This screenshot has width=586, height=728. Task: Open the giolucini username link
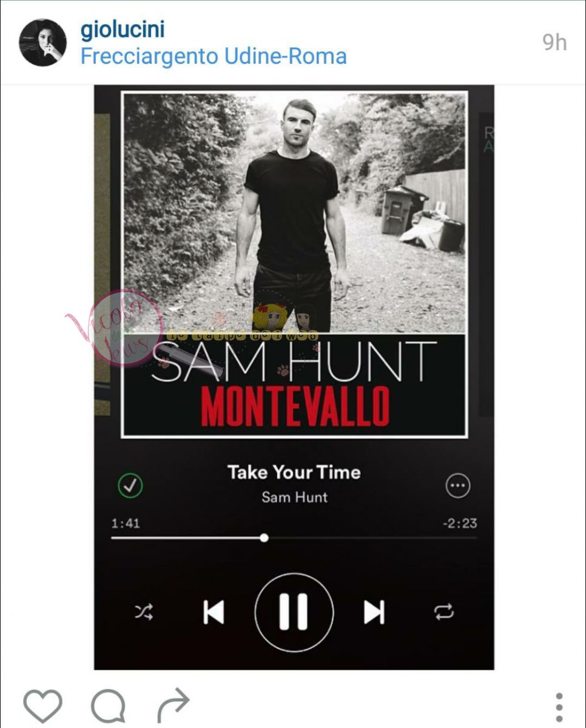pos(123,29)
